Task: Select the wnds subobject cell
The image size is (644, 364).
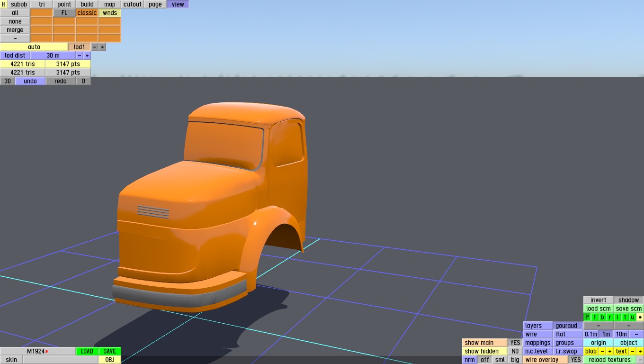Action: 110,13
